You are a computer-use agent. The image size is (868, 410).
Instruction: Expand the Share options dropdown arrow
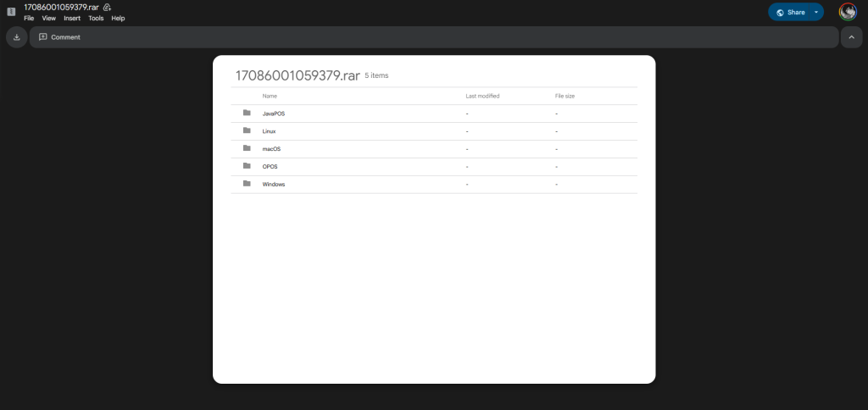pos(815,13)
